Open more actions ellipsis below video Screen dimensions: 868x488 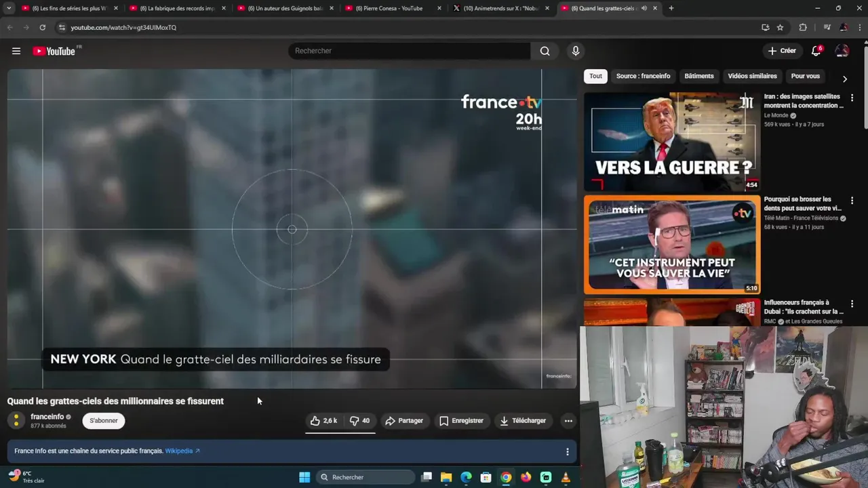[568, 421]
